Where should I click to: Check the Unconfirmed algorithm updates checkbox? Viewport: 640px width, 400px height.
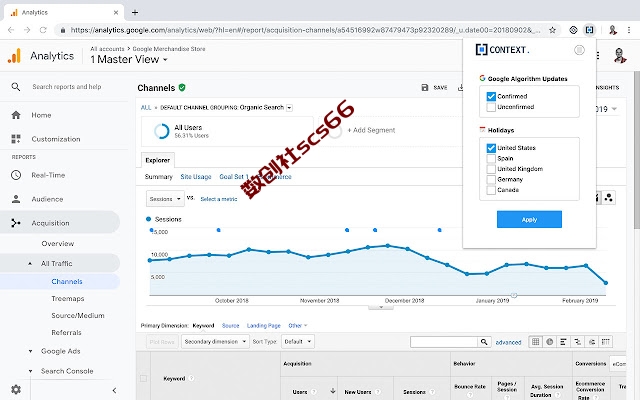tap(491, 107)
